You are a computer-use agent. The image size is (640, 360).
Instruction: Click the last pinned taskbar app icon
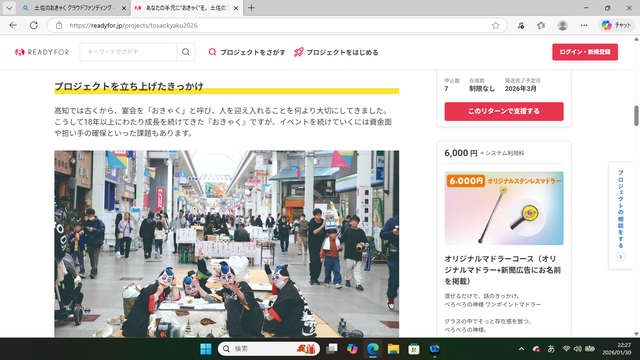(x=434, y=349)
